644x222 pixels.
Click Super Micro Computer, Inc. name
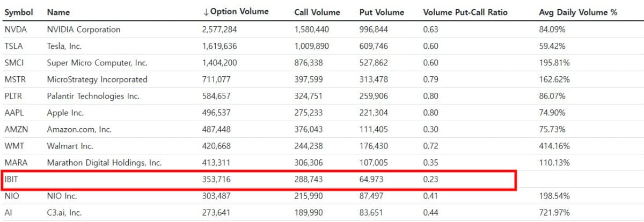click(x=97, y=63)
